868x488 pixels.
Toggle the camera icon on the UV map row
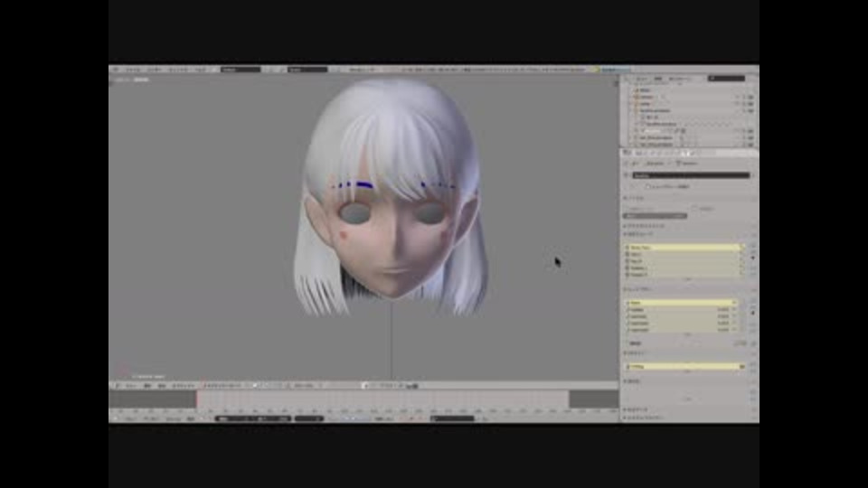tap(742, 366)
